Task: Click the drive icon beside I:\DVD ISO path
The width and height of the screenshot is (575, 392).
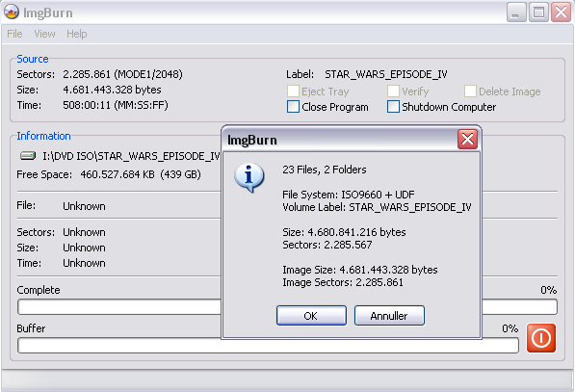Action: coord(28,156)
